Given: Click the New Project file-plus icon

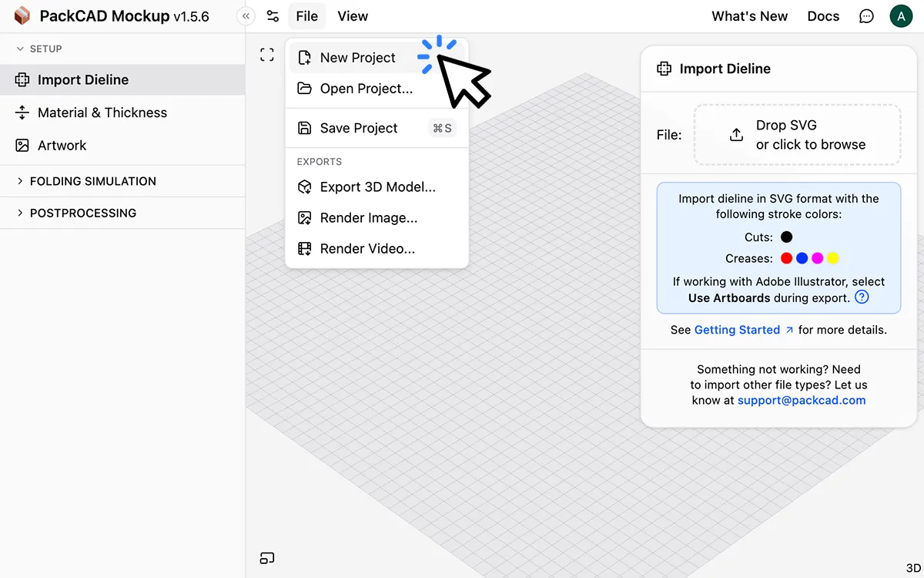Looking at the screenshot, I should point(305,58).
